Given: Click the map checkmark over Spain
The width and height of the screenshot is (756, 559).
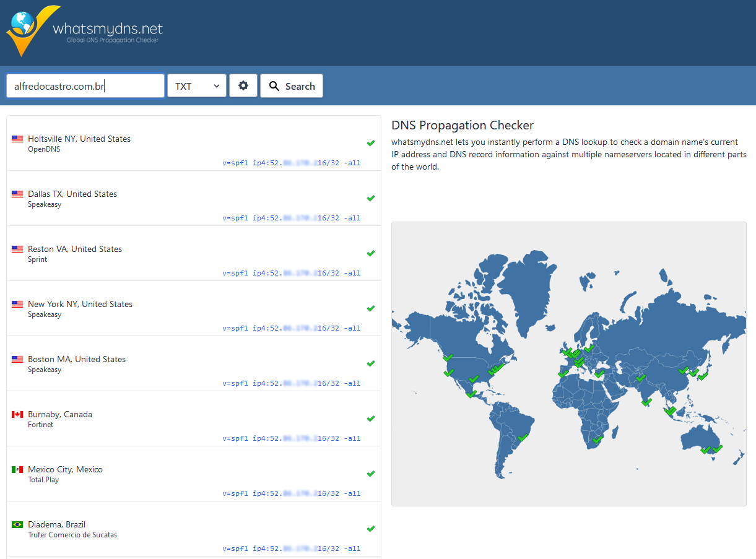Looking at the screenshot, I should click(x=563, y=373).
